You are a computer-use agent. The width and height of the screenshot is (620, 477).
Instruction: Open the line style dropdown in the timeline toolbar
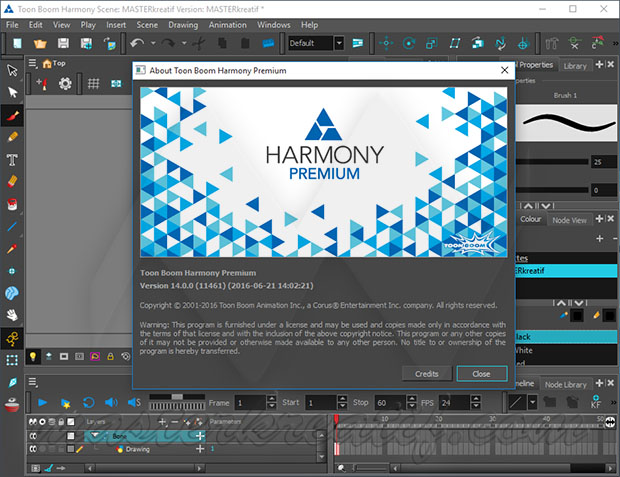click(x=533, y=403)
